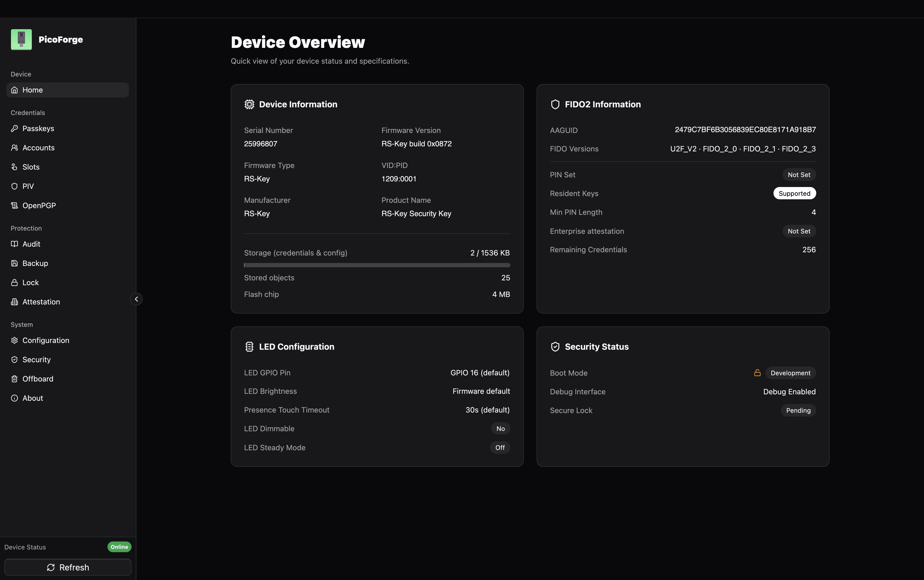Go to the Accounts page
This screenshot has height=580, width=924.
coord(67,148)
